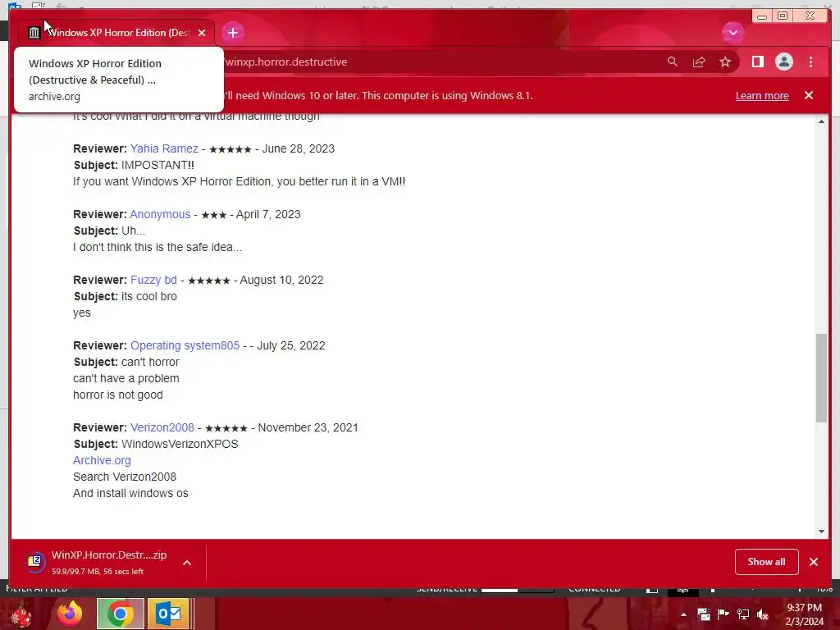Toggle the Chrome side panel

(x=757, y=62)
